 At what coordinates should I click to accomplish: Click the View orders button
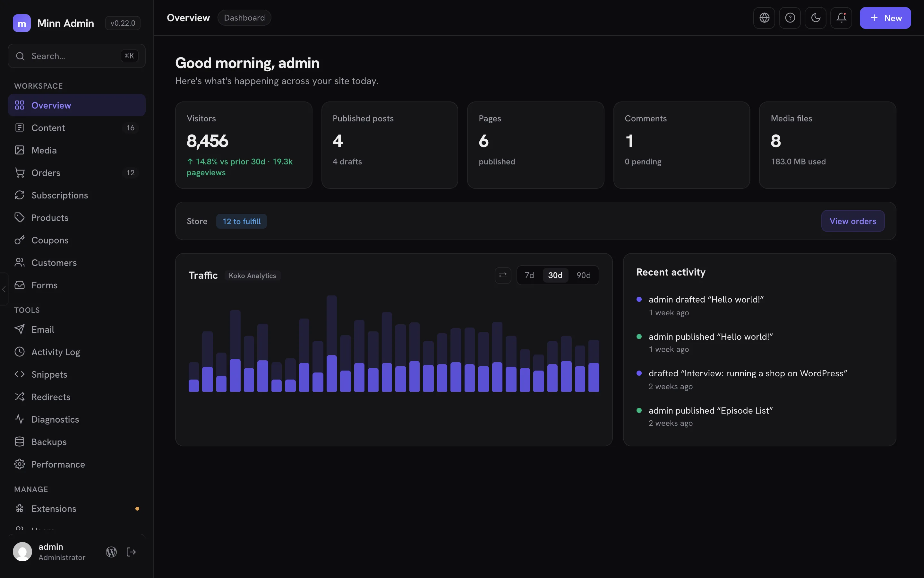[852, 221]
